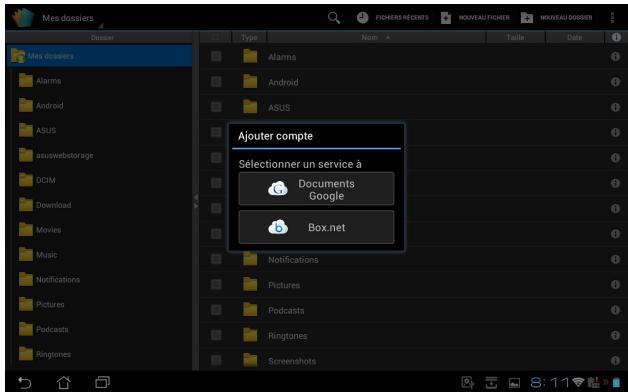Screen dimensions: 628x392
Task: Open Music folder in sidebar
Action: [x=38, y=255]
